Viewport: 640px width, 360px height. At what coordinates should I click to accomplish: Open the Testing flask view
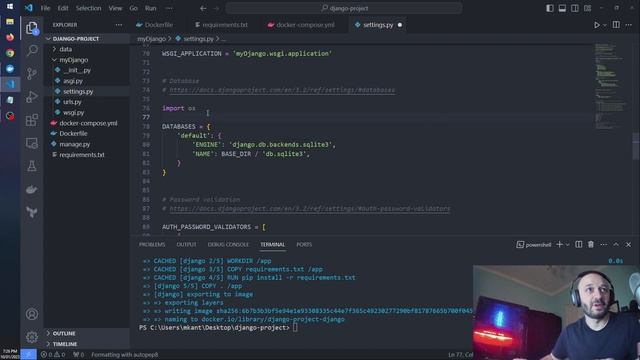tap(32, 166)
